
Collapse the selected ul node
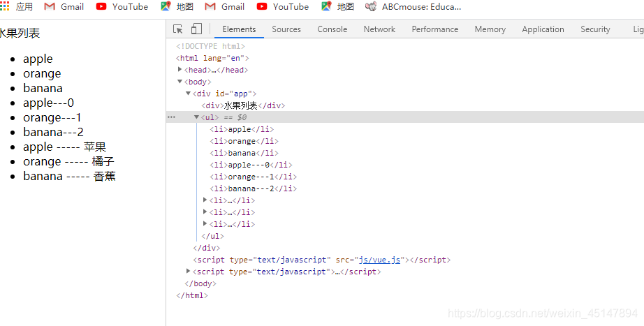click(x=197, y=117)
